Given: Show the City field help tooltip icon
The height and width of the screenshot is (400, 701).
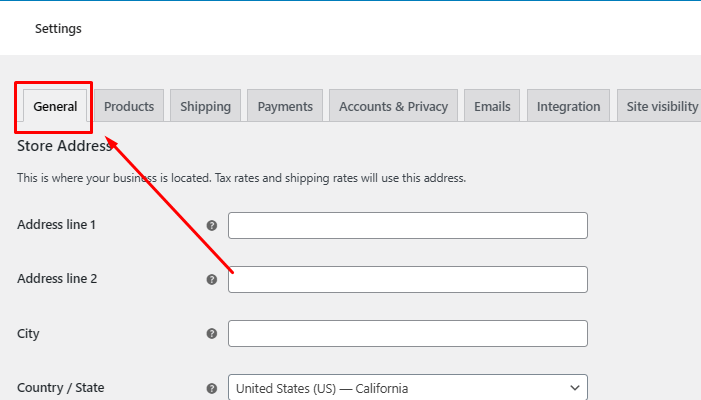Looking at the screenshot, I should [212, 333].
